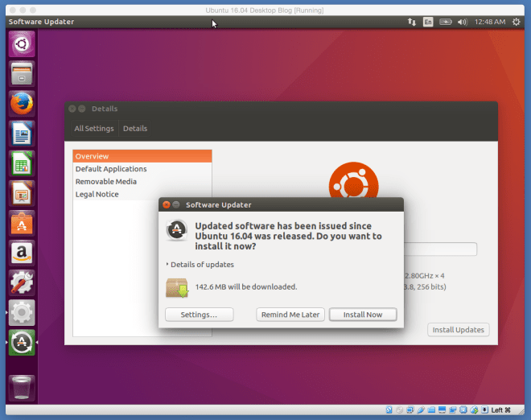Open LibreOffice Writer from launcher

click(22, 134)
